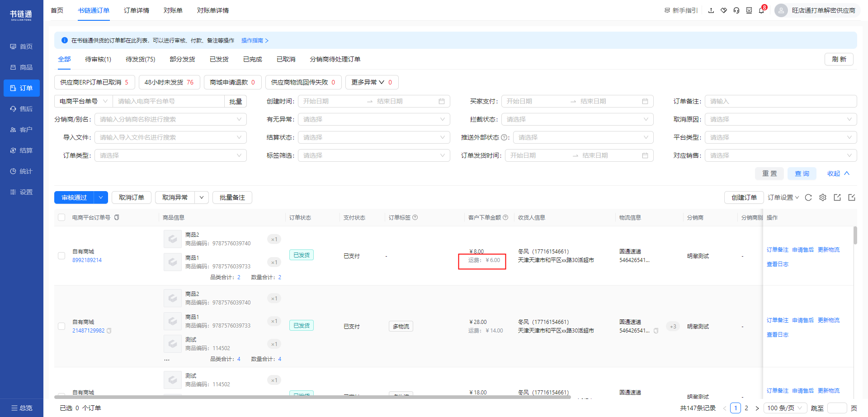
Task: Click 刷新 button
Action: 839,59
